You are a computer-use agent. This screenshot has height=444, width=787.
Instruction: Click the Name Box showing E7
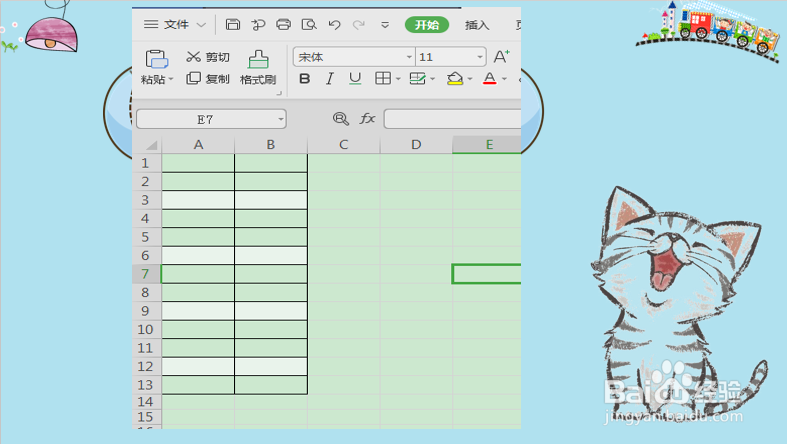pyautogui.click(x=206, y=119)
